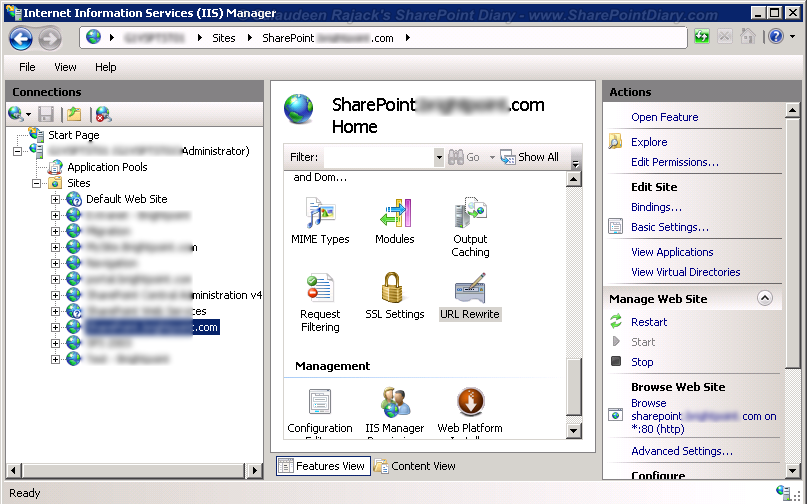Click the Actions pane scroll-down arrow

(x=793, y=470)
